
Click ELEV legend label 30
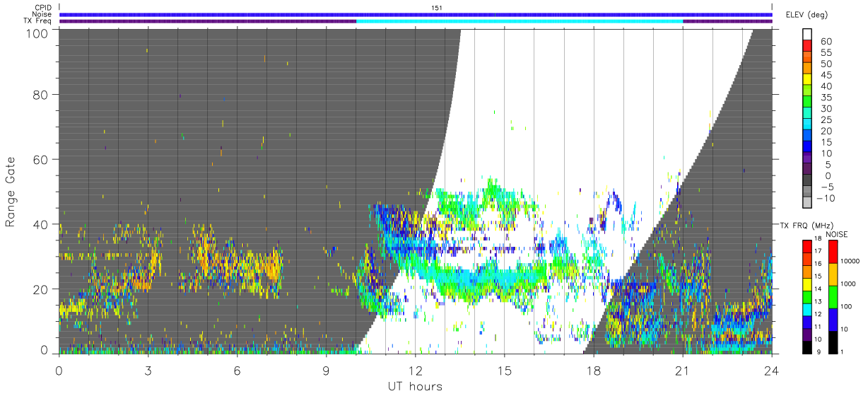825,109
